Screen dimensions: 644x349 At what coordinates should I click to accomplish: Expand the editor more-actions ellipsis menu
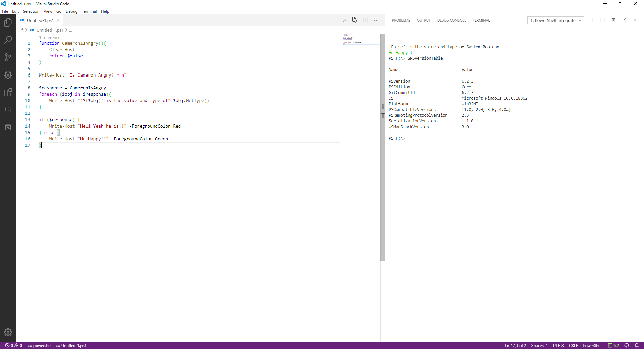pyautogui.click(x=376, y=20)
